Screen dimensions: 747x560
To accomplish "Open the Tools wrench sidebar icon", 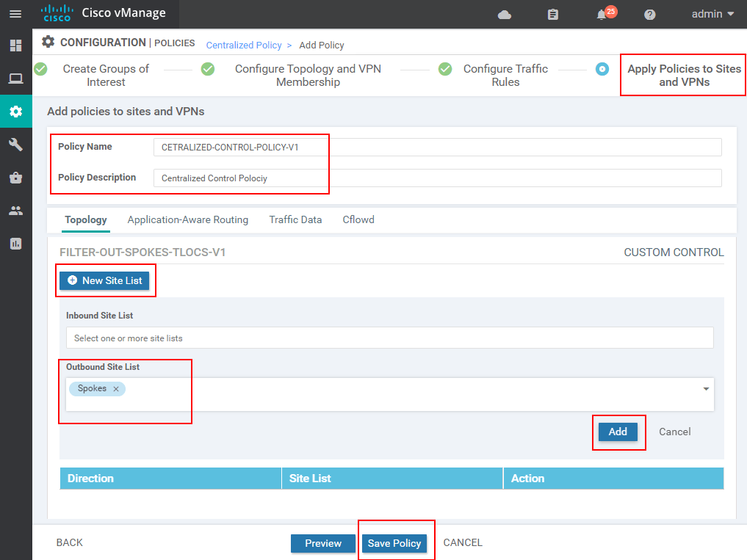I will (15, 145).
